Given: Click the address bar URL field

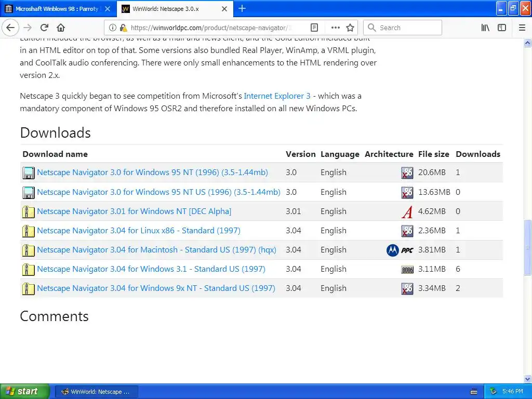Looking at the screenshot, I should (x=210, y=28).
